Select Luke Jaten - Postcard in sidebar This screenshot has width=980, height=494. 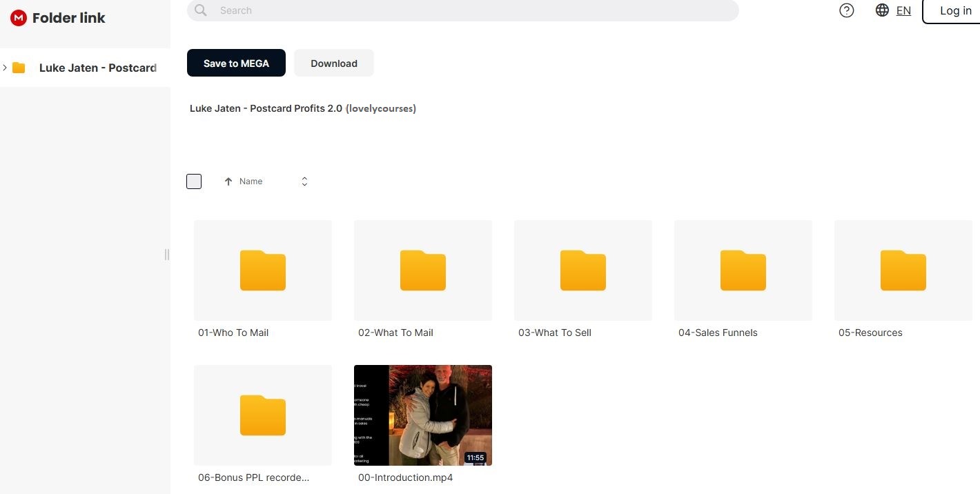[x=97, y=68]
